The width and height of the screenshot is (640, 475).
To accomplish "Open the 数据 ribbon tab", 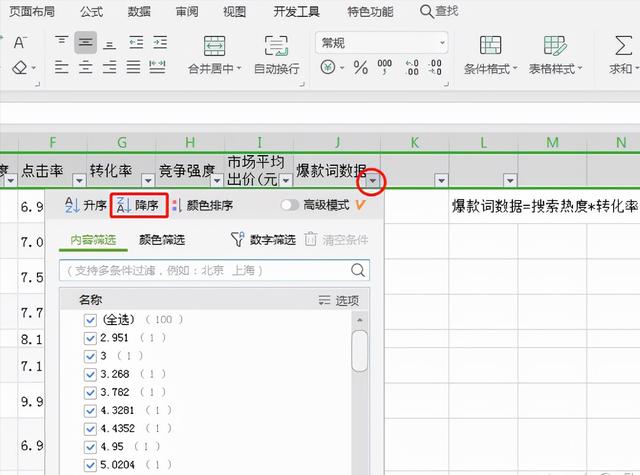I will [x=139, y=11].
